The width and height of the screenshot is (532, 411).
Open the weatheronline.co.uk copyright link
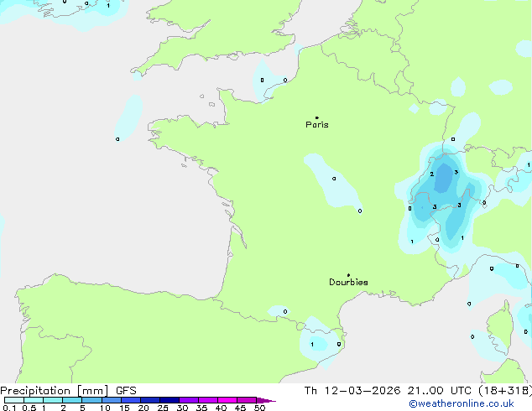pos(462,403)
